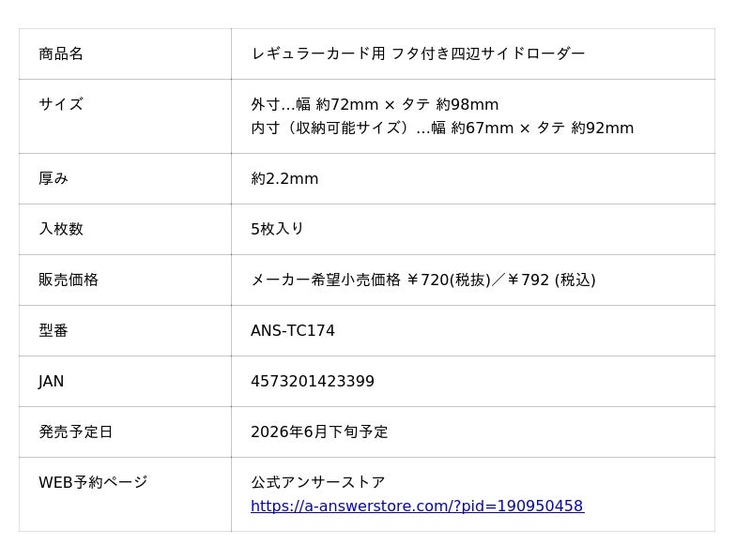The image size is (751, 560).
Task: Click the 5枚入り quantity value
Action: 277,229
